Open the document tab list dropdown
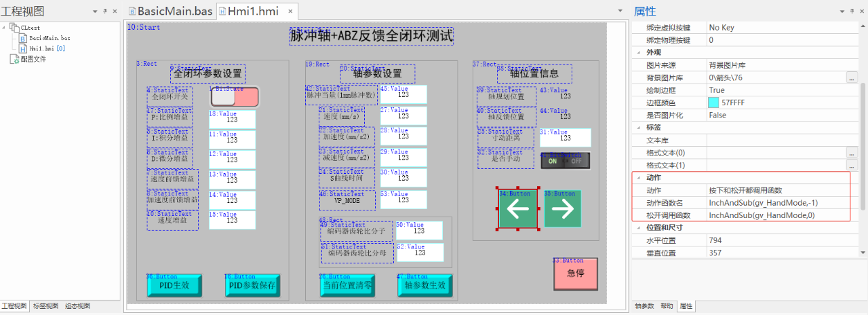Image resolution: width=868 pixels, height=315 pixels. [620, 12]
